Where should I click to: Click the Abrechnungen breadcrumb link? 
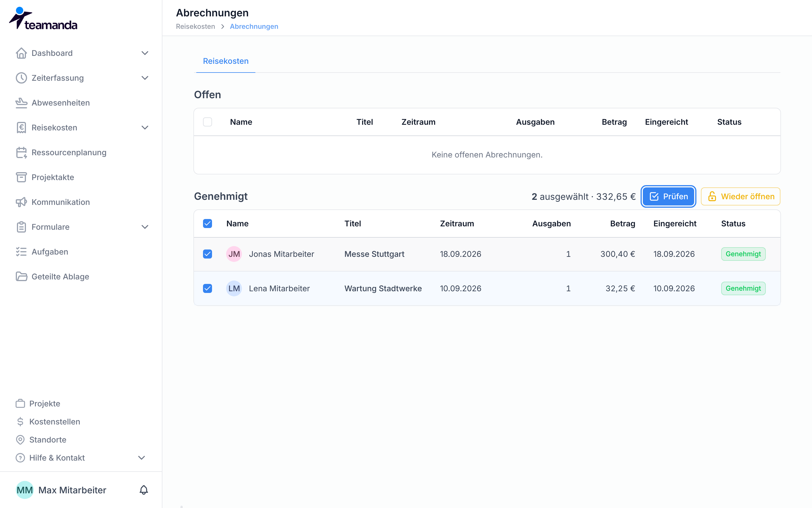254,27
